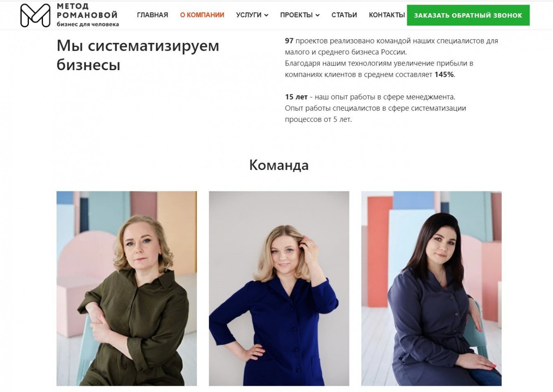Click the ЗАКАЗАТЬ ОБРАТНЫЙ ЗВОНОК button

pos(468,15)
